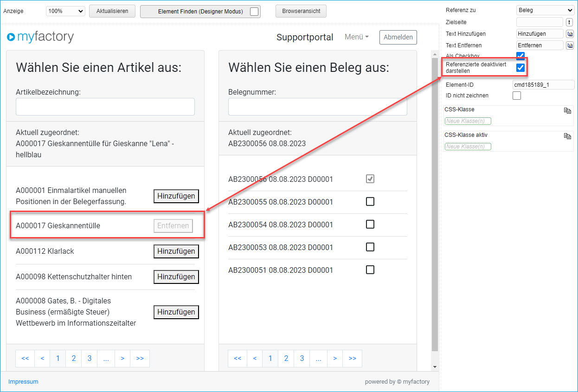This screenshot has width=578, height=392.
Task: Open the Menü dropdown in the portal header
Action: (356, 37)
